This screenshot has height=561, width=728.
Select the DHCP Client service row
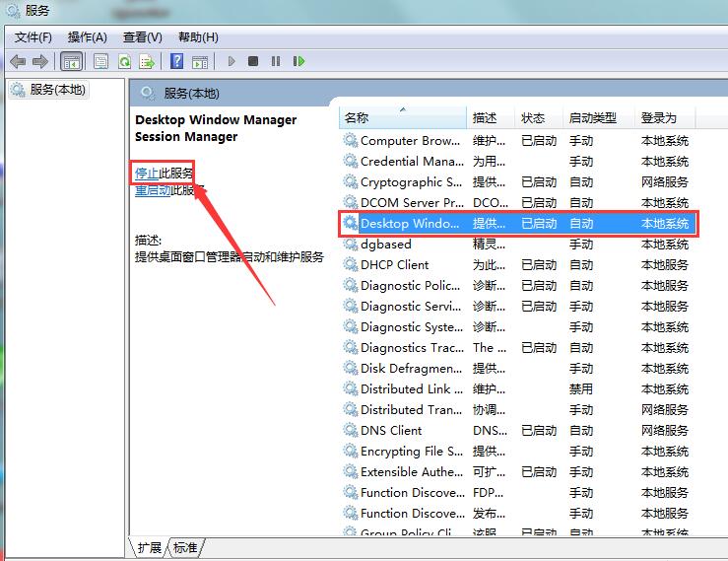pos(518,265)
